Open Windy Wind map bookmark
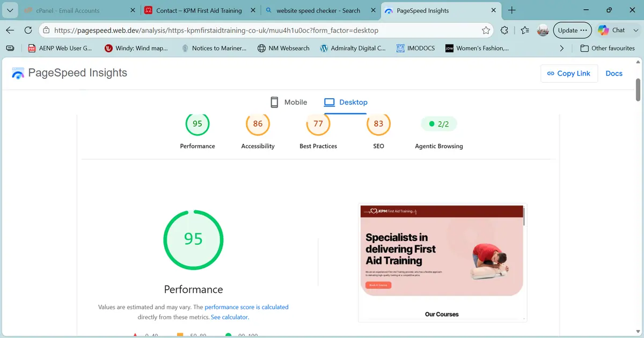Screen dimensions: 644x338 136,48
